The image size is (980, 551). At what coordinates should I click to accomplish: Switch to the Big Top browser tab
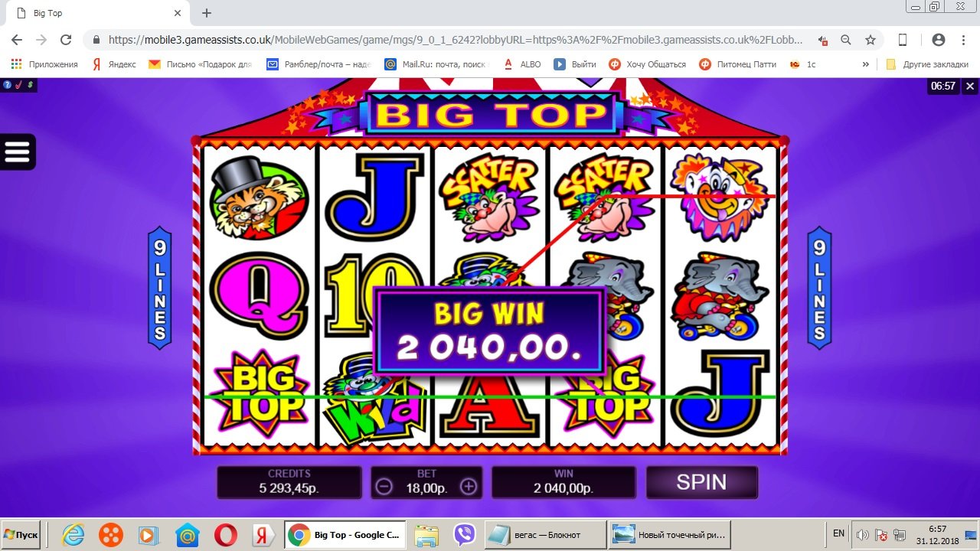click(x=99, y=13)
